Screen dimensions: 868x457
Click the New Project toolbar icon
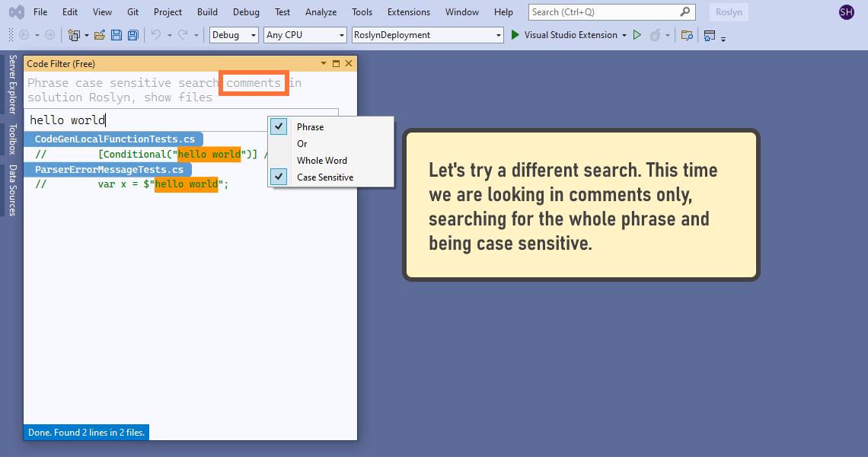click(74, 35)
